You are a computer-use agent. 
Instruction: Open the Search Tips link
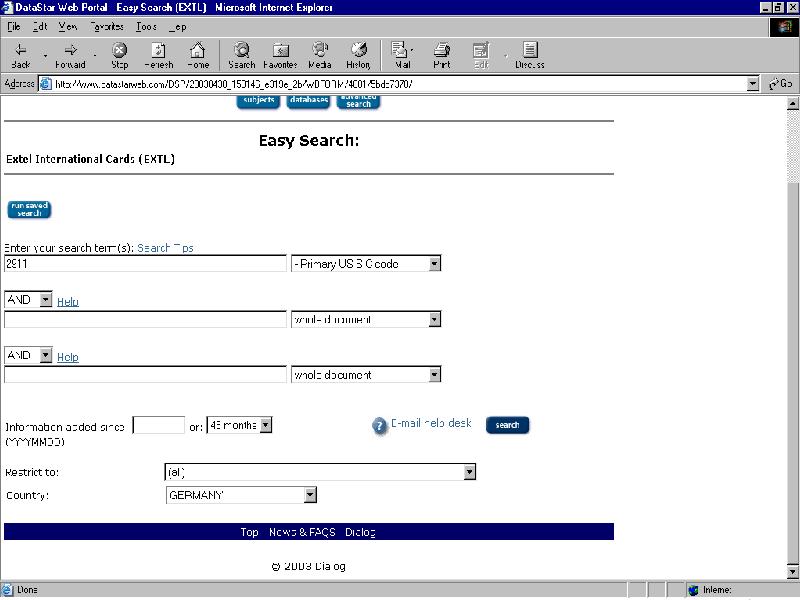tap(165, 248)
